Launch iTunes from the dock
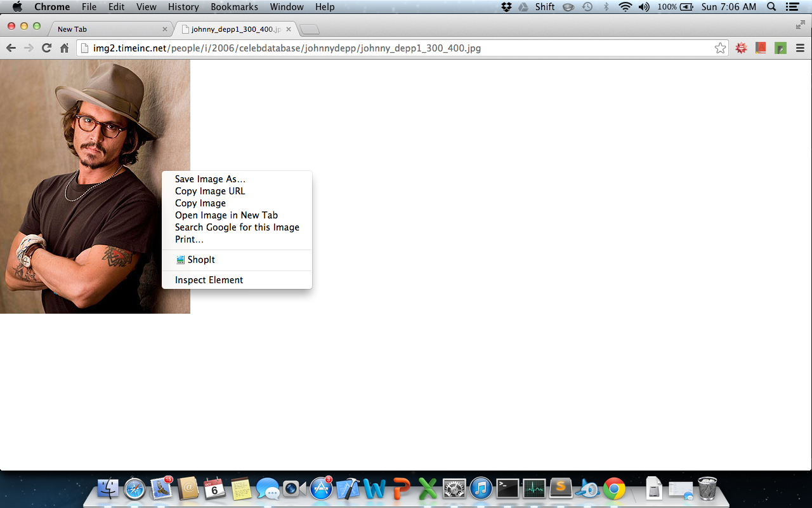812x508 pixels. [x=481, y=489]
